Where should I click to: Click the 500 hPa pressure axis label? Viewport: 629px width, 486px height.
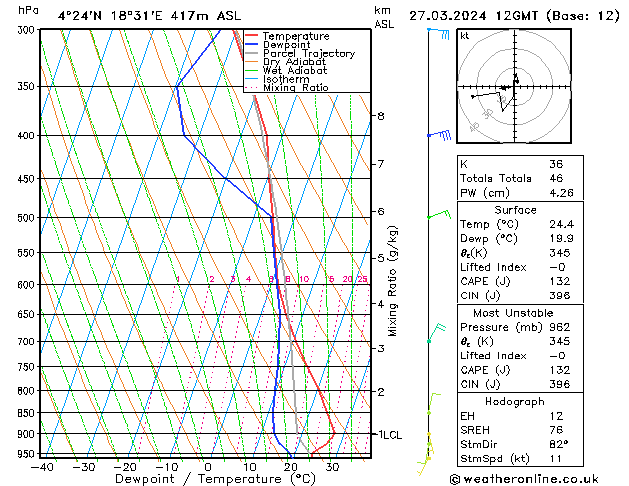coord(28,218)
